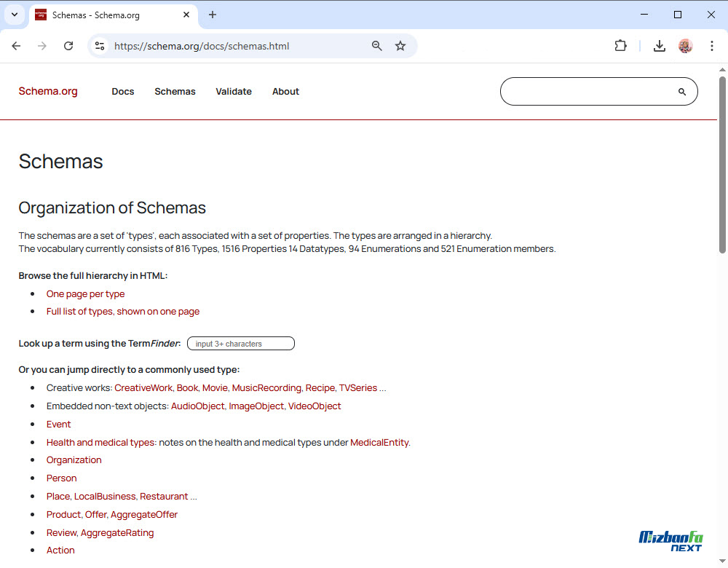Open the AggregateRating type link
The height and width of the screenshot is (568, 728).
pyautogui.click(x=117, y=533)
